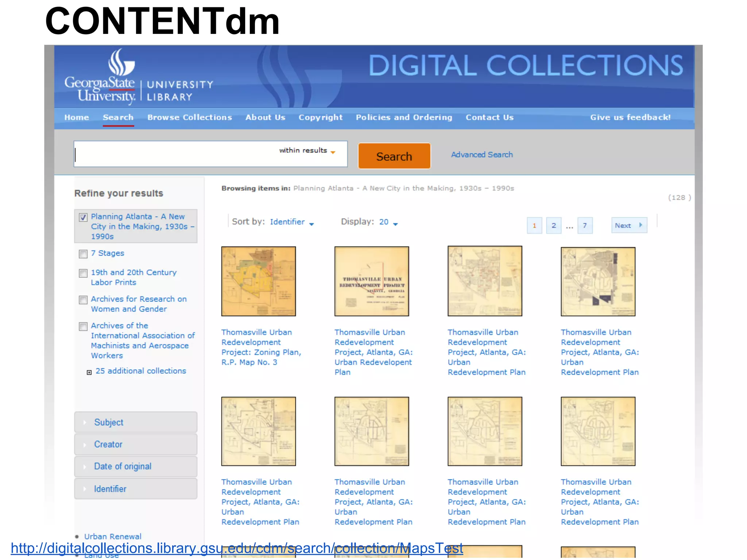
Task: Go to the About Us page
Action: pyautogui.click(x=265, y=117)
